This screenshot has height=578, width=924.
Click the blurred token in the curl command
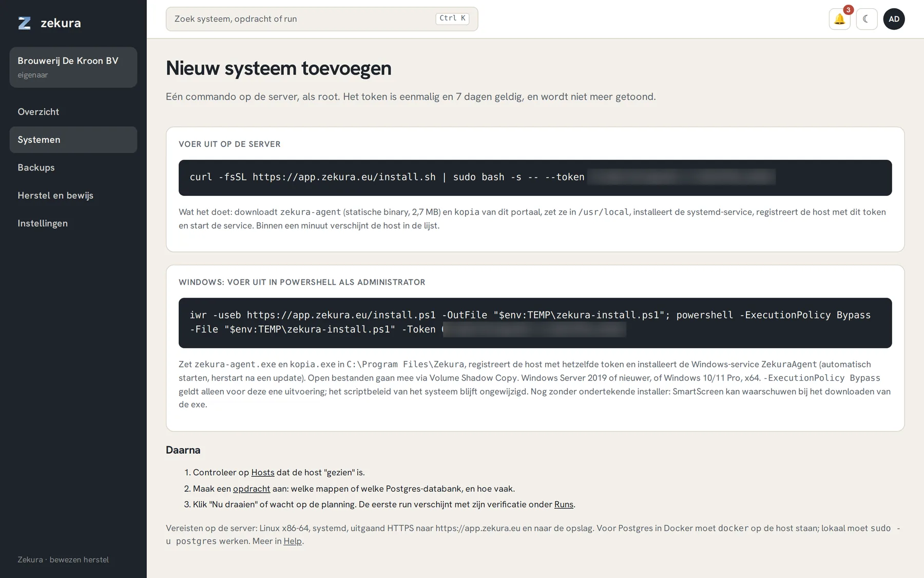pos(681,177)
